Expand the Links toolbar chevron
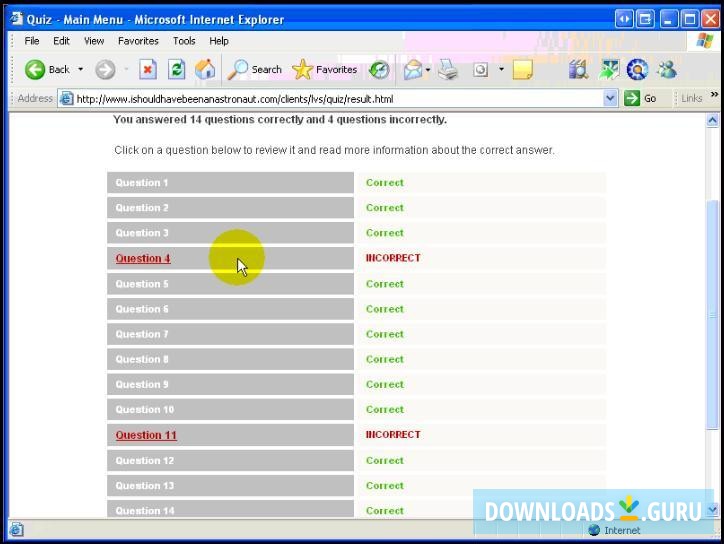Image resolution: width=724 pixels, height=544 pixels. coord(714,94)
